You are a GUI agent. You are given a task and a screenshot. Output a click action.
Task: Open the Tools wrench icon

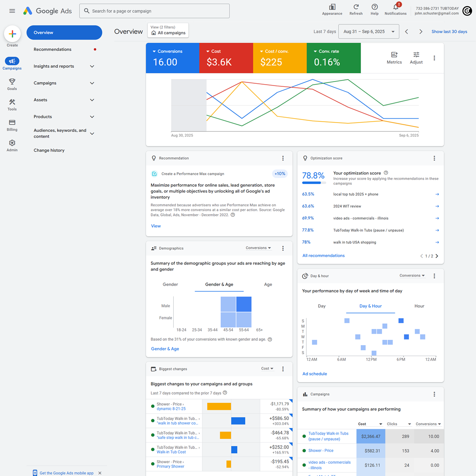(x=12, y=102)
